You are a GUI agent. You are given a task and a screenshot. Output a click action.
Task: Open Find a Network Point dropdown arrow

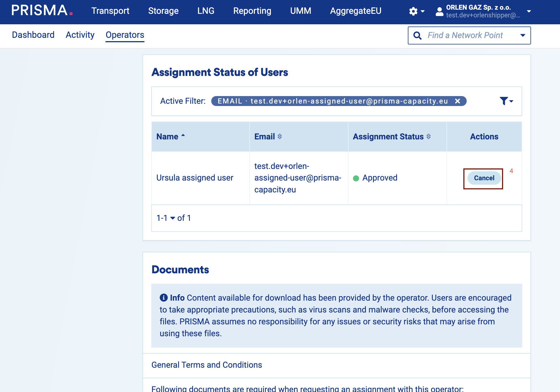click(x=522, y=35)
